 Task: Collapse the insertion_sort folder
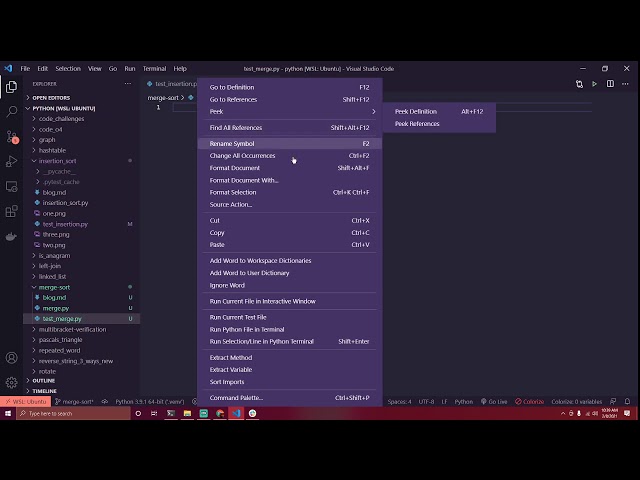tap(57, 161)
